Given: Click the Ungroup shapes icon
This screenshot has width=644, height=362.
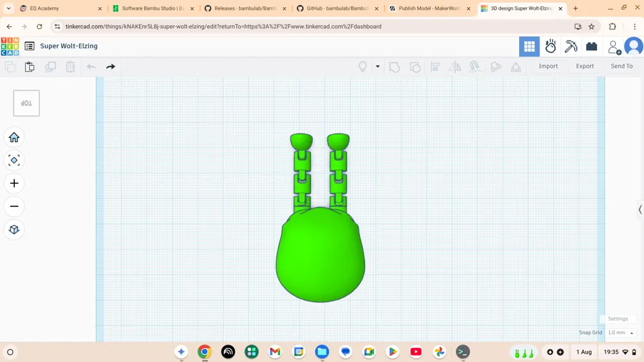Looking at the screenshot, I should click(415, 66).
